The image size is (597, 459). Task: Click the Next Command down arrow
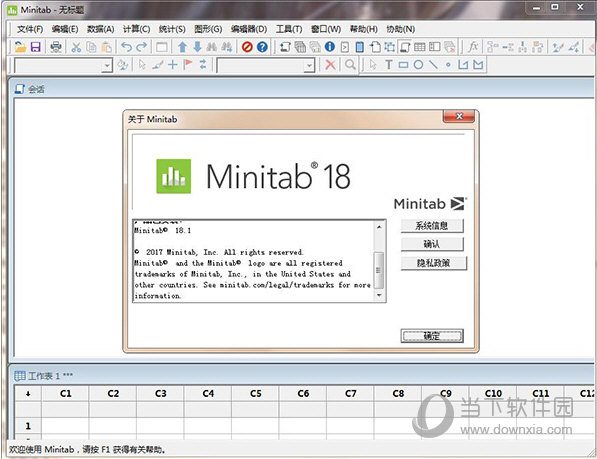[197, 47]
